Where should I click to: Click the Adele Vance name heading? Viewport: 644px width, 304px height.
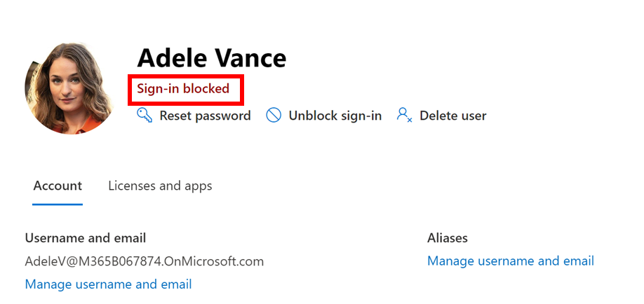pyautogui.click(x=211, y=57)
